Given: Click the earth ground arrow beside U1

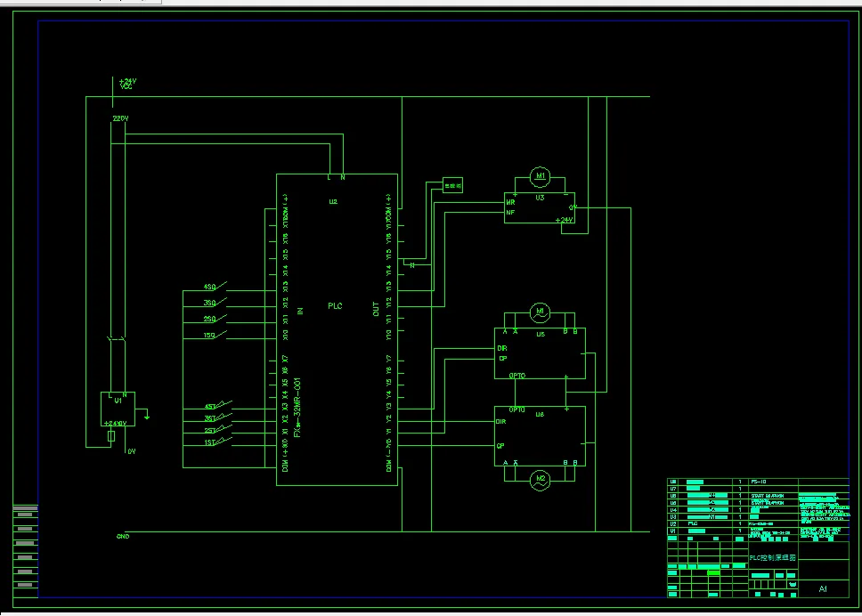Looking at the screenshot, I should (147, 416).
